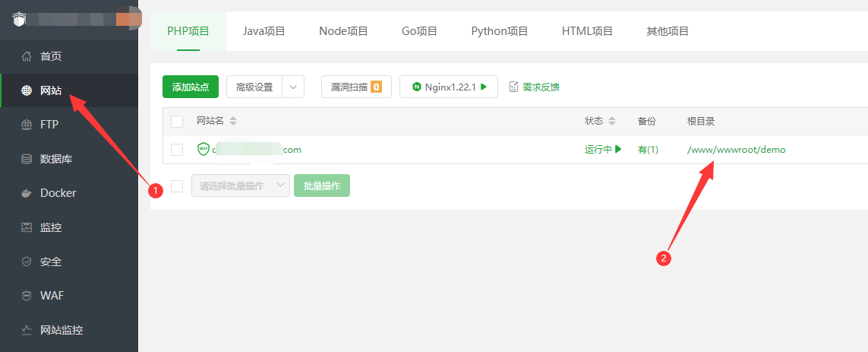Expand the 高级设置 dropdown arrow
Image resolution: width=868 pixels, height=352 pixels.
[293, 87]
